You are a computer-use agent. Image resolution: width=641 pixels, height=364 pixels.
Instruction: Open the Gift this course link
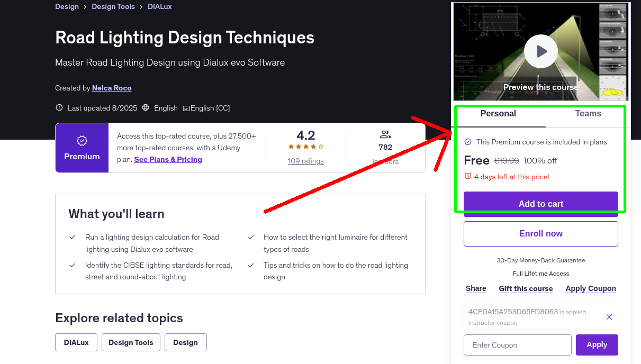point(526,288)
